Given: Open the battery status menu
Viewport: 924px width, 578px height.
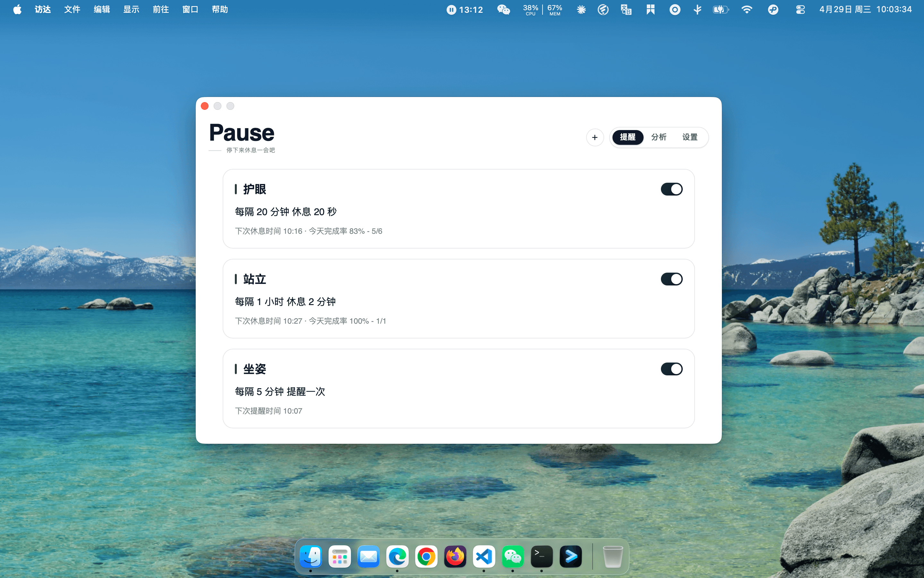Looking at the screenshot, I should [x=721, y=10].
